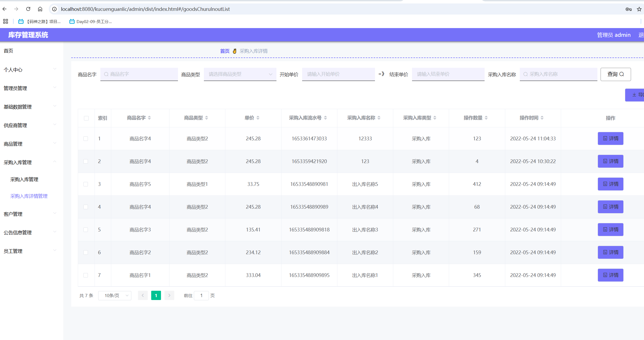Open the 采购入库管理 submenu item
Viewport: 644px width, 340px height.
pyautogui.click(x=24, y=179)
